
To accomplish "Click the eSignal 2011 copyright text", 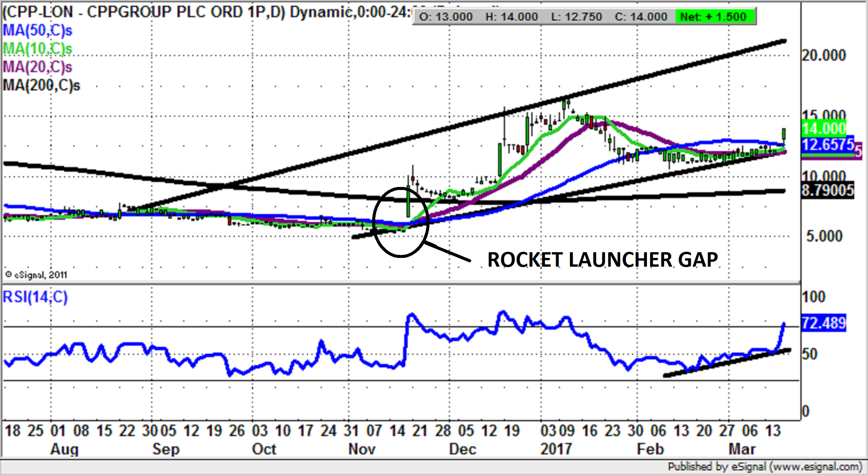I will point(36,275).
